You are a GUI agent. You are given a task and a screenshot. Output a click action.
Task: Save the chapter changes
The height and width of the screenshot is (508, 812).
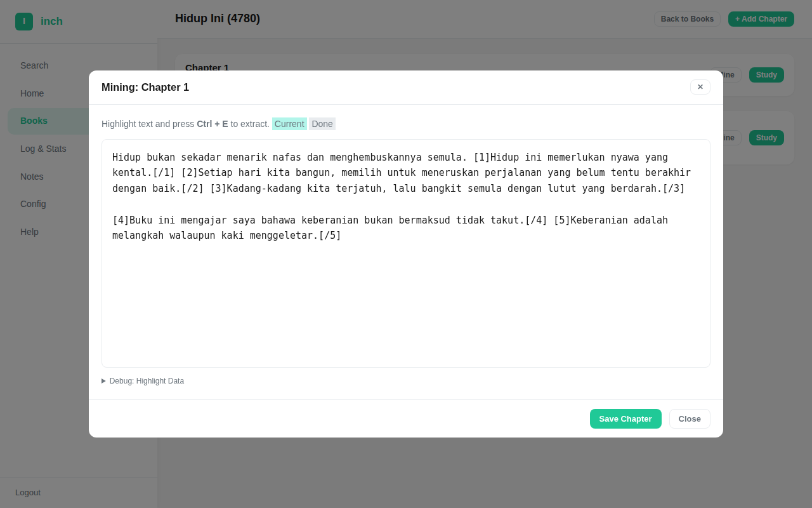[625, 418]
